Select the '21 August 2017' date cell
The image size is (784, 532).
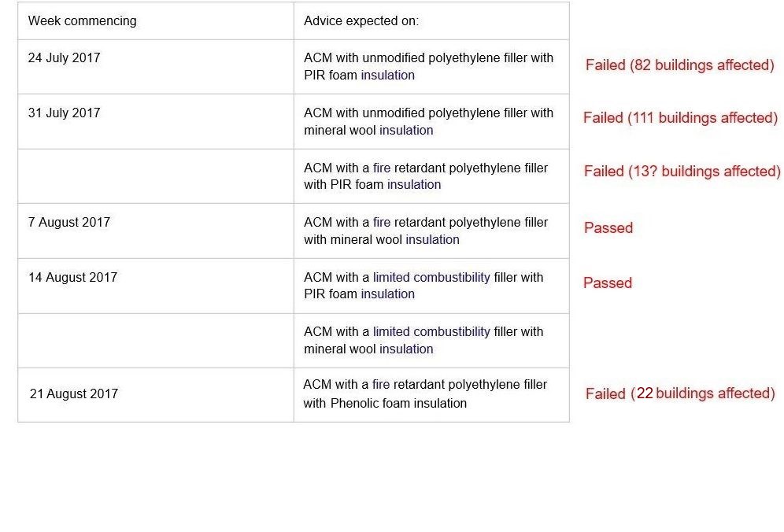[x=156, y=395]
